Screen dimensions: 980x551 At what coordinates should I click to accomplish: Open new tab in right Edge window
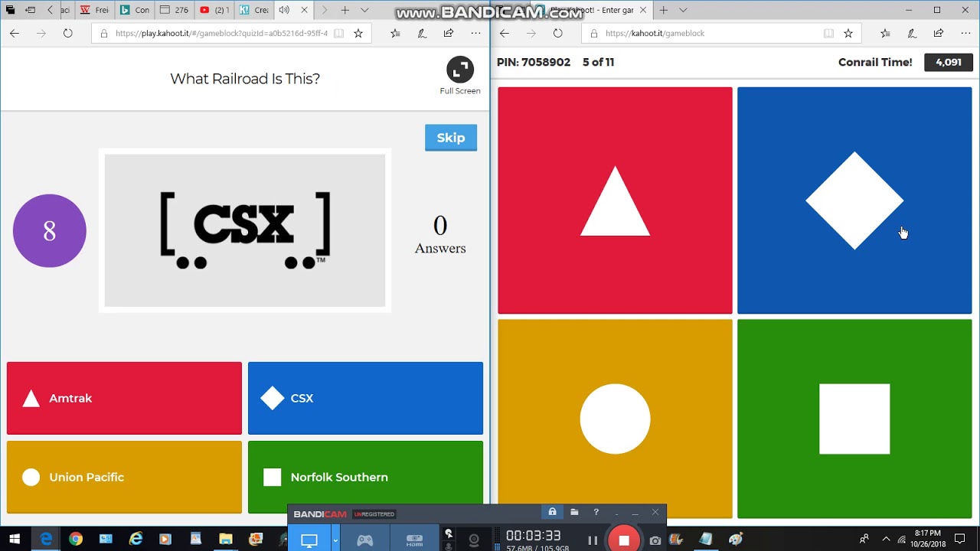(663, 10)
